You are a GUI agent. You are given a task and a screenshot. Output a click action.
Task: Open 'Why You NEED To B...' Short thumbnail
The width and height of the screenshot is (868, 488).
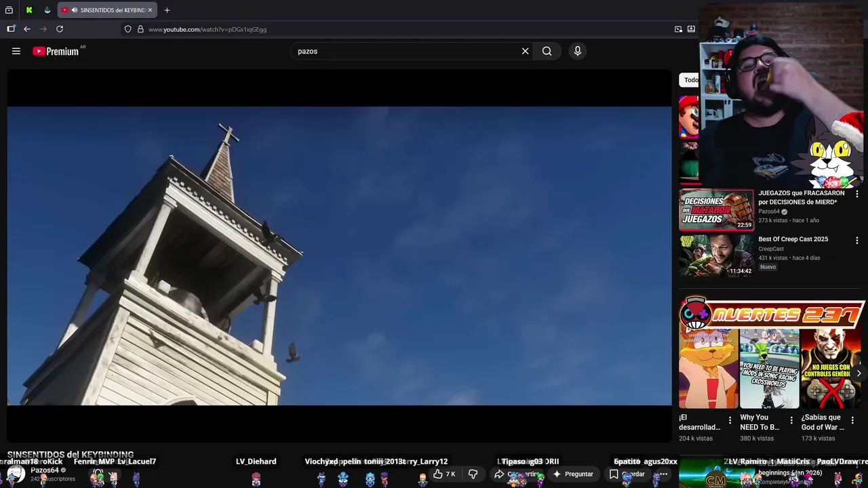click(769, 369)
